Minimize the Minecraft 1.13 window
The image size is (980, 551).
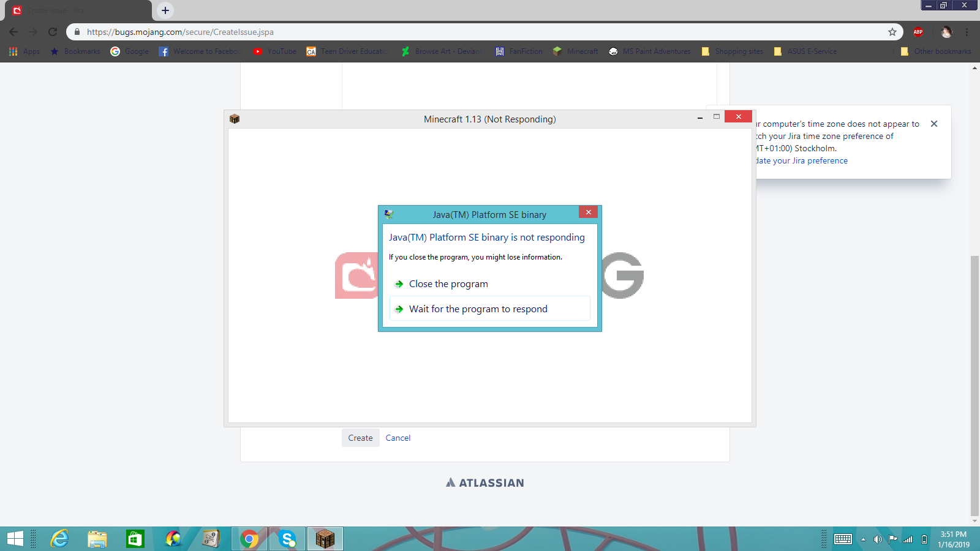click(699, 118)
